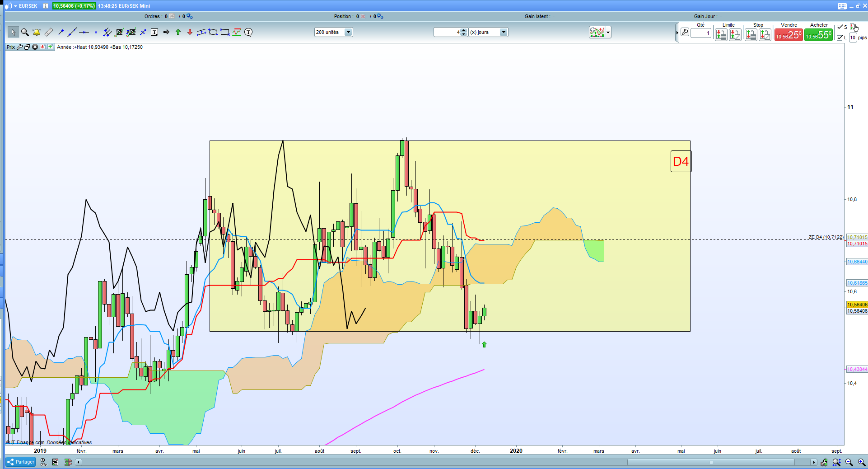Toggle the L checkbox

pos(840,38)
